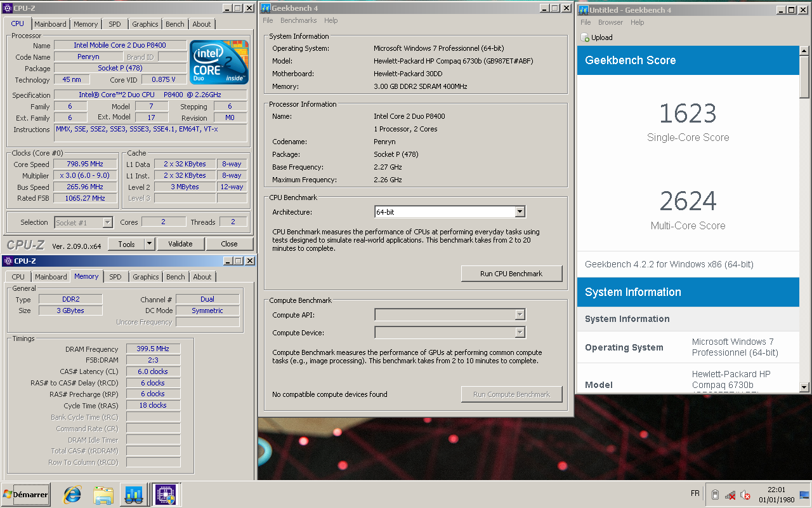
Task: Click the CPU-Z title bar icon, top window
Action: pos(8,8)
